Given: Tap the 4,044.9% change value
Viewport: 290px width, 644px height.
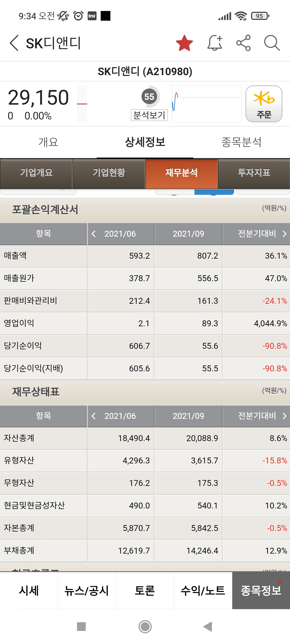Looking at the screenshot, I should coord(270,323).
